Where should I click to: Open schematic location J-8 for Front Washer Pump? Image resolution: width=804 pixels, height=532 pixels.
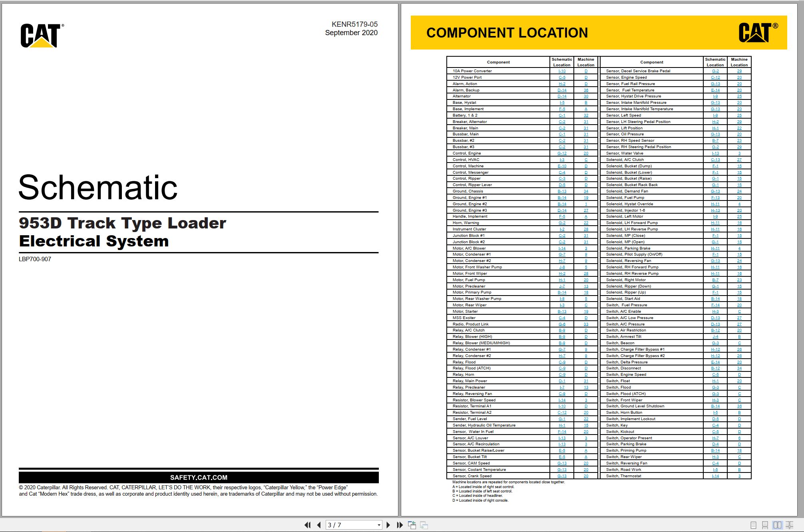(x=562, y=267)
